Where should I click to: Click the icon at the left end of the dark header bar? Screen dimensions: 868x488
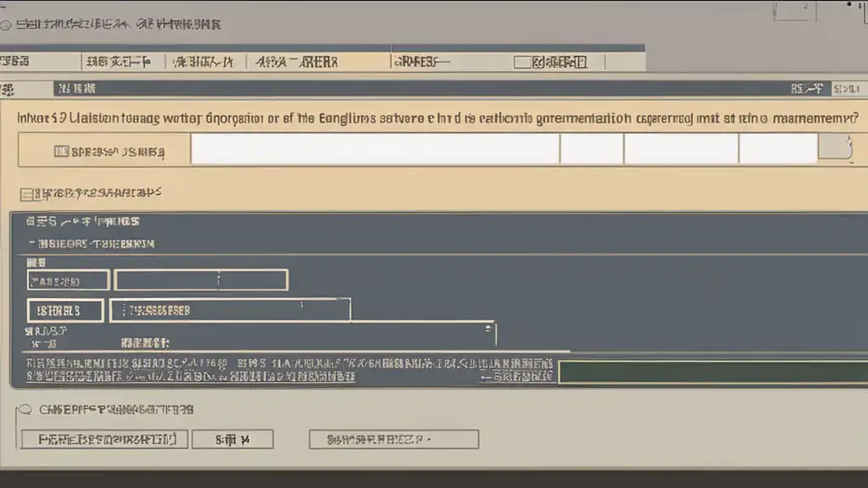pos(7,88)
